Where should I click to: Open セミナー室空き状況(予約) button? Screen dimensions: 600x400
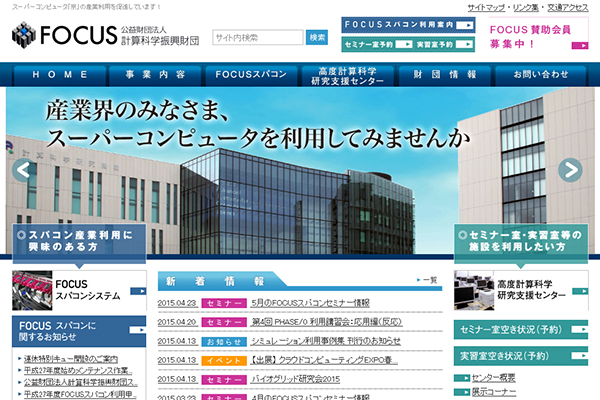click(521, 330)
